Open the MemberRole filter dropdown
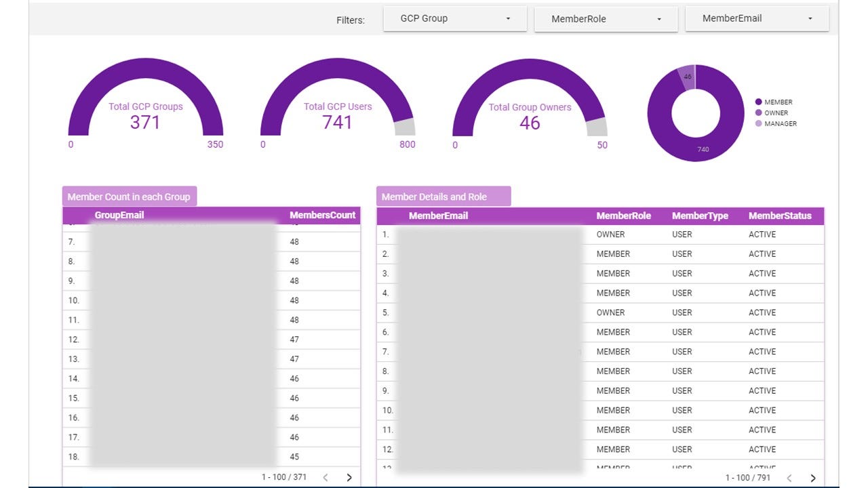 pyautogui.click(x=606, y=19)
